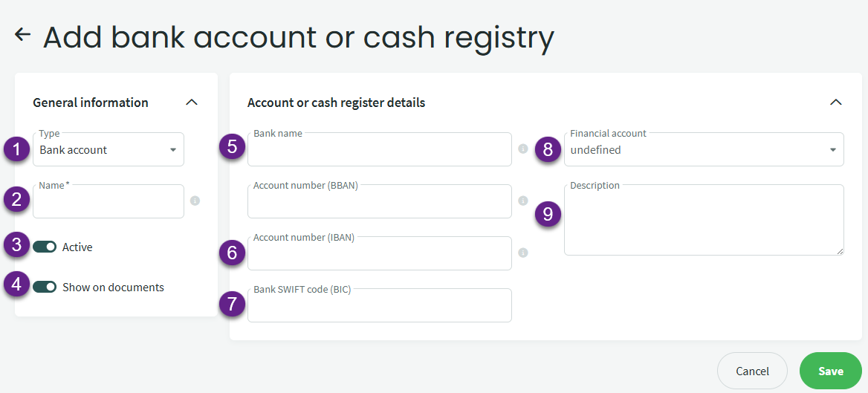Viewport: 868px width, 393px height.
Task: Click the Name input field
Action: pos(108,203)
